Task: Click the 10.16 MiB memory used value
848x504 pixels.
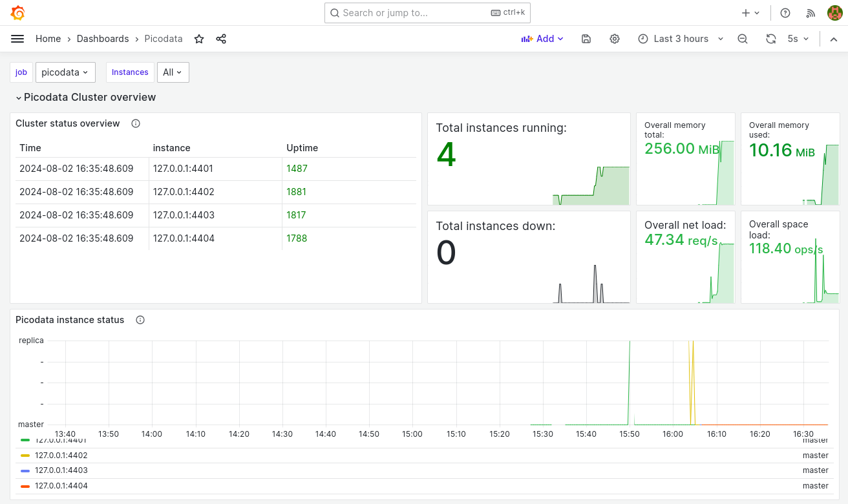Action: (x=782, y=151)
